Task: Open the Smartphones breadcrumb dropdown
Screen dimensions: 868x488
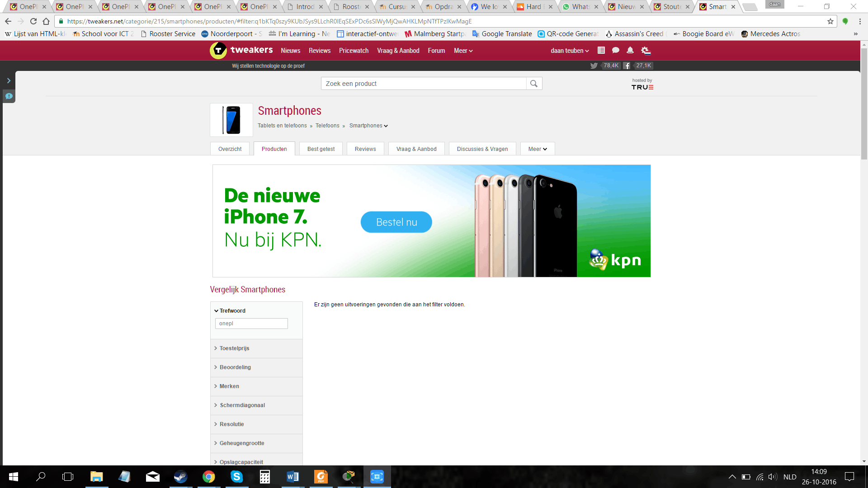Action: [368, 126]
